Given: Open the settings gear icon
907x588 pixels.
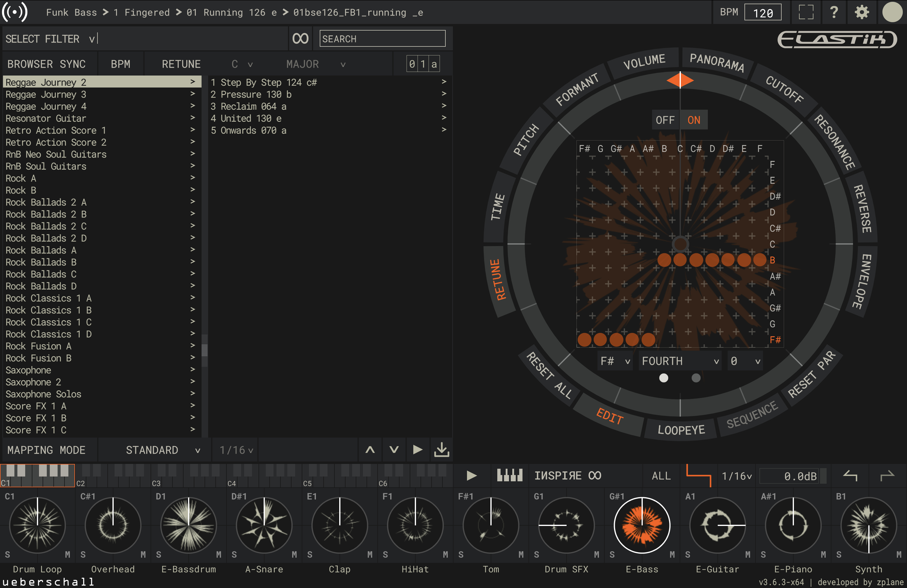Looking at the screenshot, I should click(862, 12).
